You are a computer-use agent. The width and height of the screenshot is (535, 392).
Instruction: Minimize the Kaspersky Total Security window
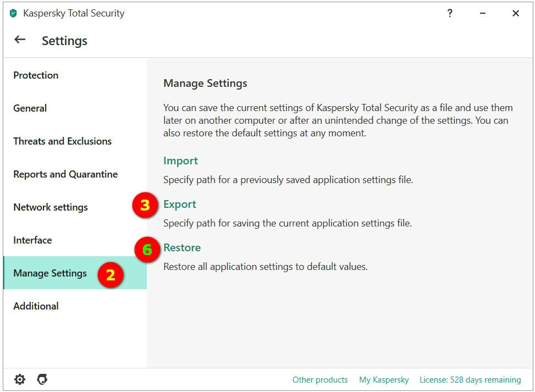pyautogui.click(x=483, y=13)
